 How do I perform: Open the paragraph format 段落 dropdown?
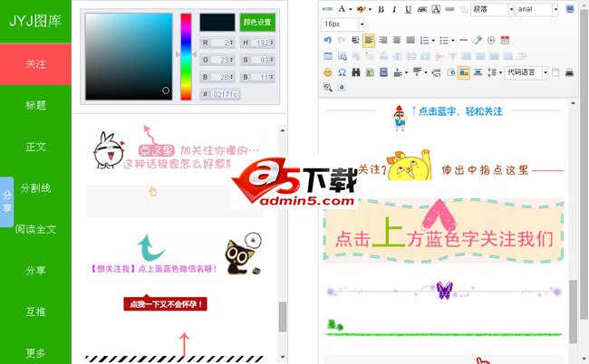[x=492, y=9]
